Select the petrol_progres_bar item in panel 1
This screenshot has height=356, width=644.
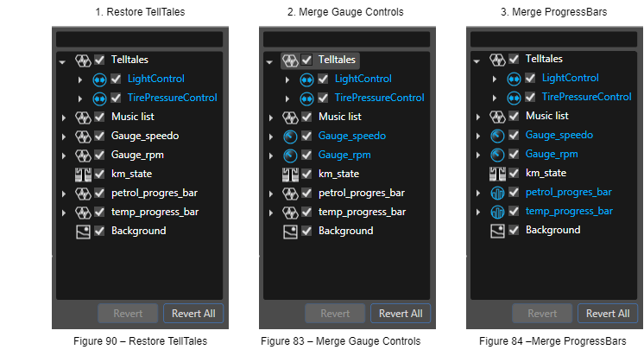click(154, 193)
